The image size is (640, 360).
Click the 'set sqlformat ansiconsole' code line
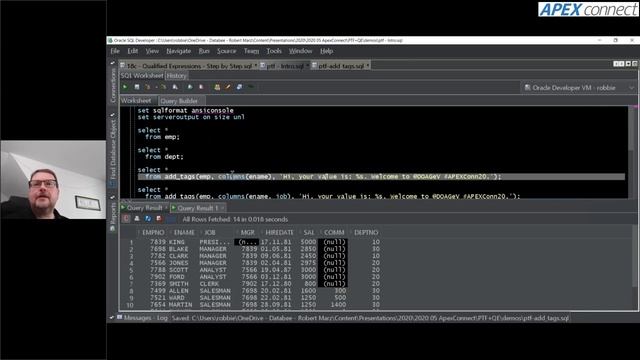coord(186,110)
